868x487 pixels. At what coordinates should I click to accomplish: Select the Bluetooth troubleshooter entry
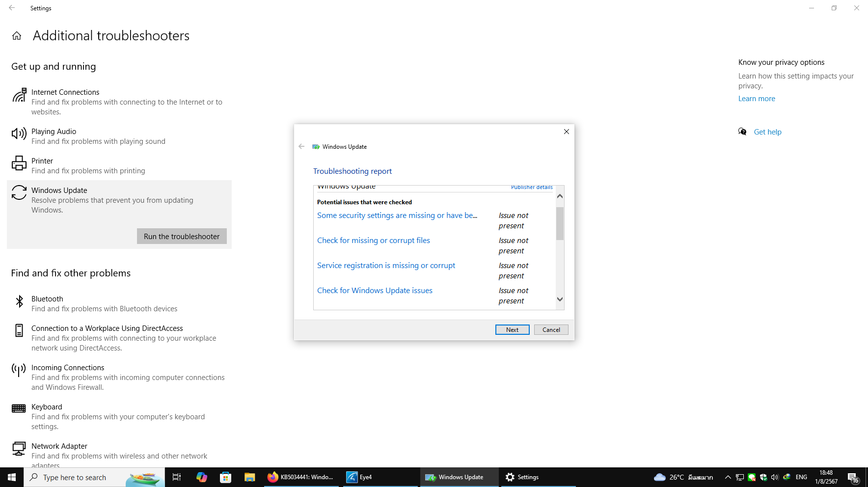(x=119, y=303)
